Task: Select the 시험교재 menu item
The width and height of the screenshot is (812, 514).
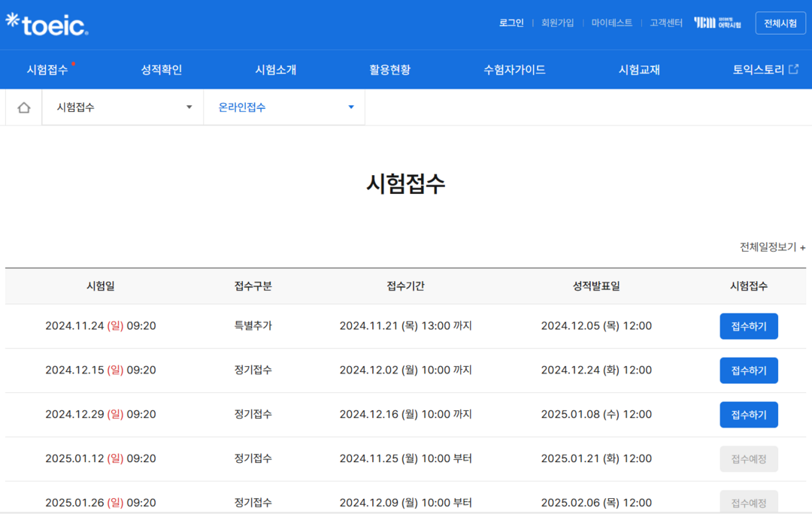Action: [x=639, y=70]
